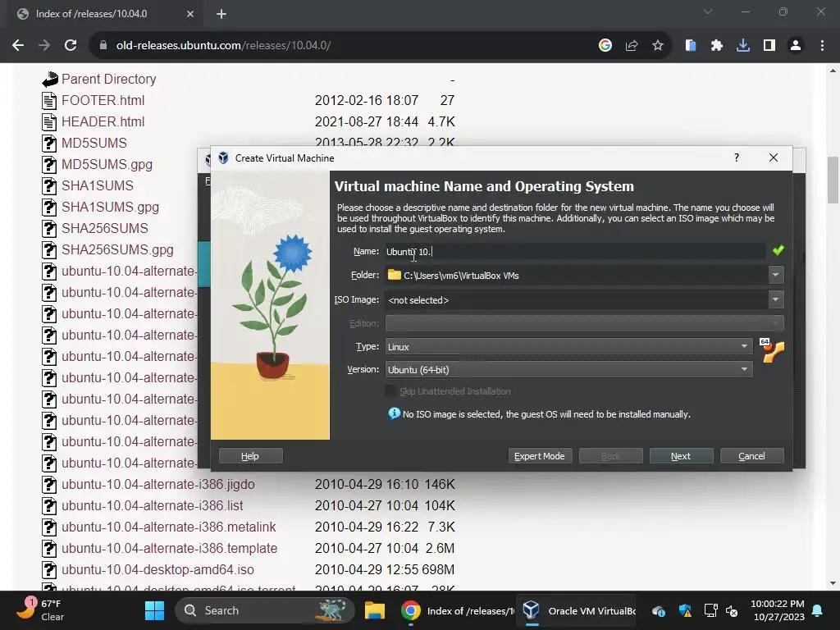Screen dimensions: 840x630
Task: Click the Name input field
Action: pyautogui.click(x=575, y=251)
